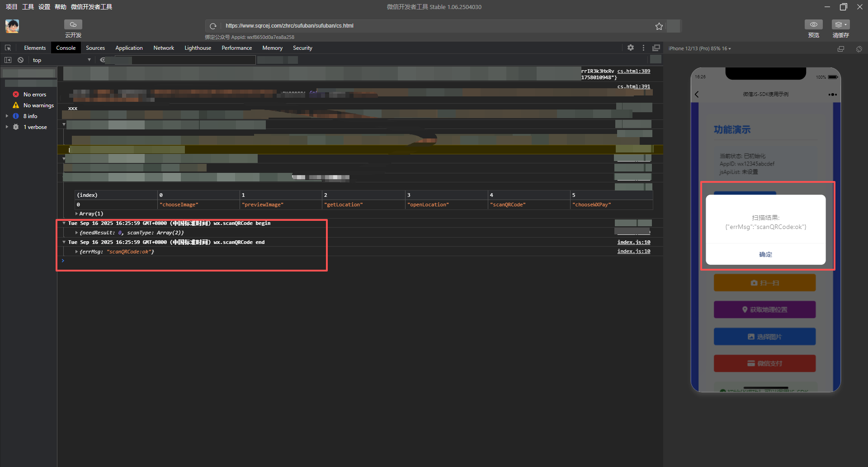Switch to the Memory tab
Screen dimensions: 868x467
pyautogui.click(x=273, y=48)
